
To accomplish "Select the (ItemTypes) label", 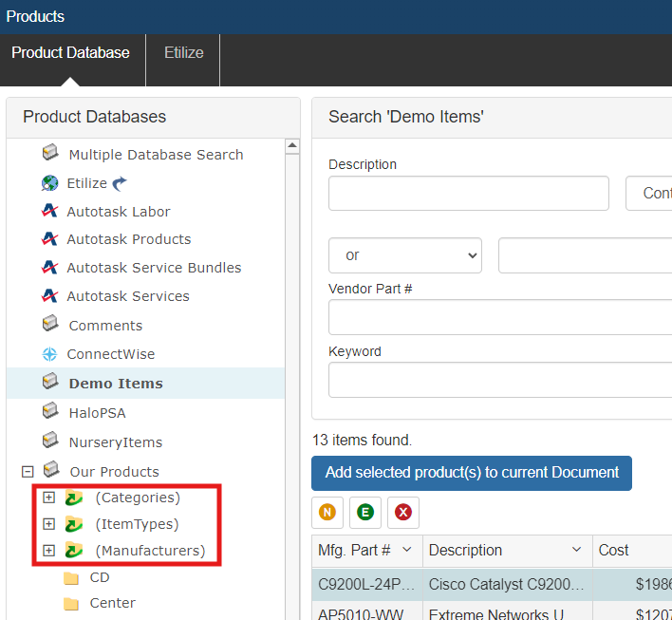I will click(137, 524).
